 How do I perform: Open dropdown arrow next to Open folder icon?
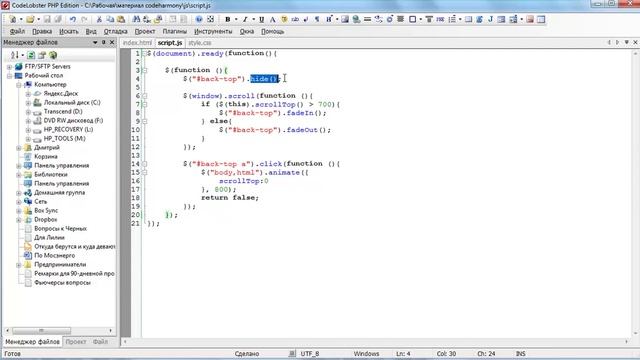(x=38, y=19)
